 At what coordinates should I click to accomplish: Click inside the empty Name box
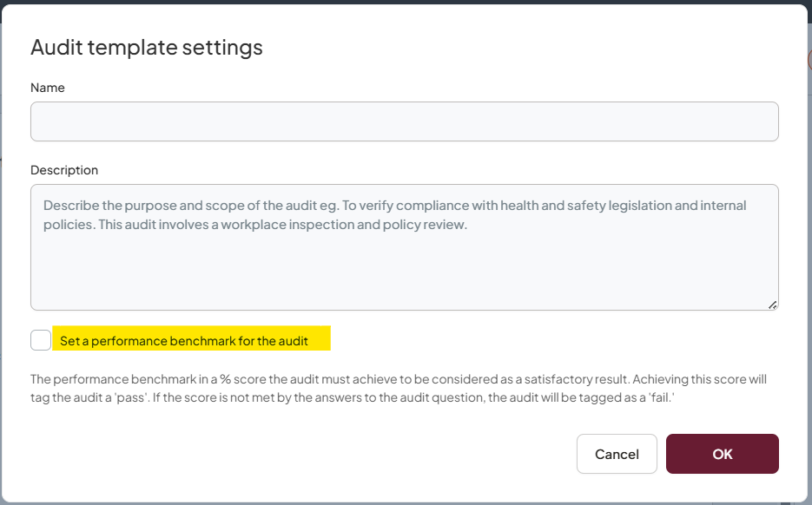(x=405, y=121)
